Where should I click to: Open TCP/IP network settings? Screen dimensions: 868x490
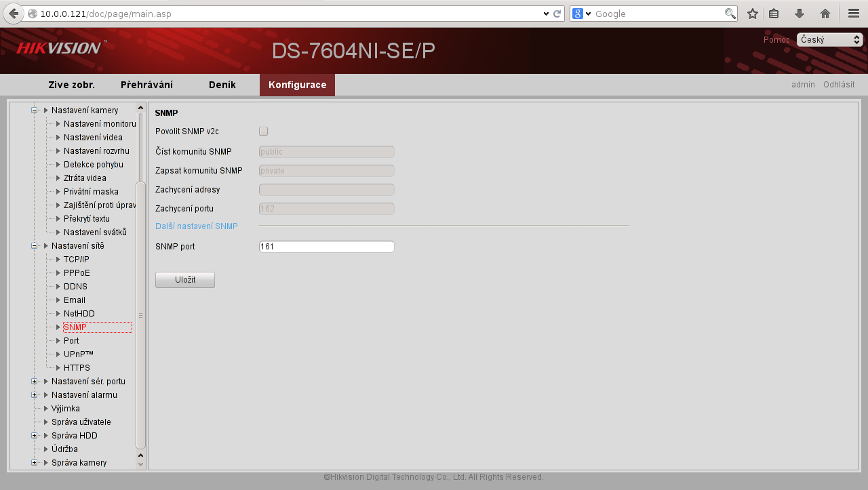click(77, 260)
